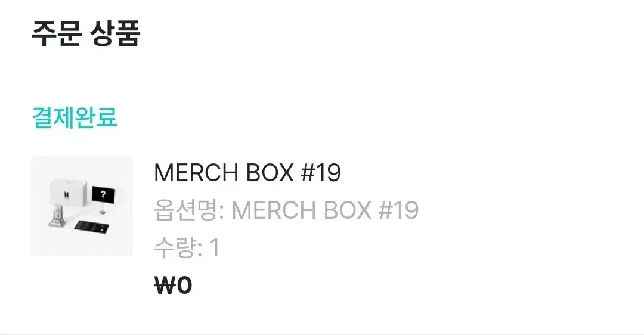Open the MERCH BOX #19 product thumbnail
This screenshot has height=335, width=644.
(x=81, y=206)
